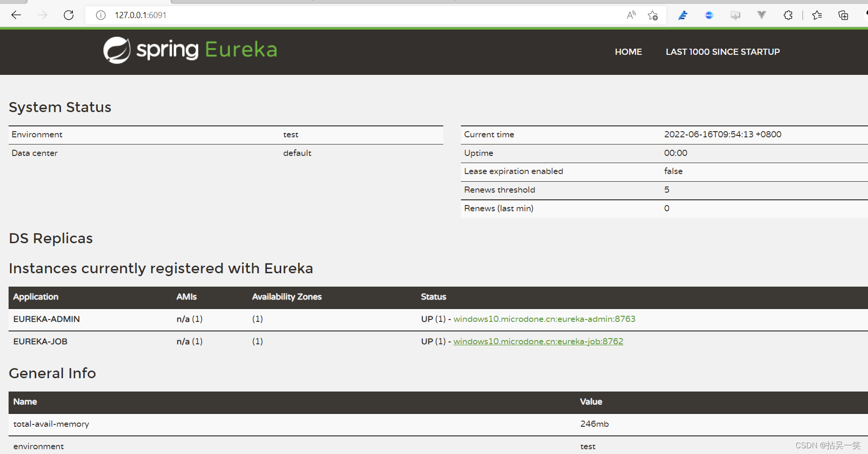Click the Uptime label
This screenshot has height=454, width=868.
coord(479,153)
